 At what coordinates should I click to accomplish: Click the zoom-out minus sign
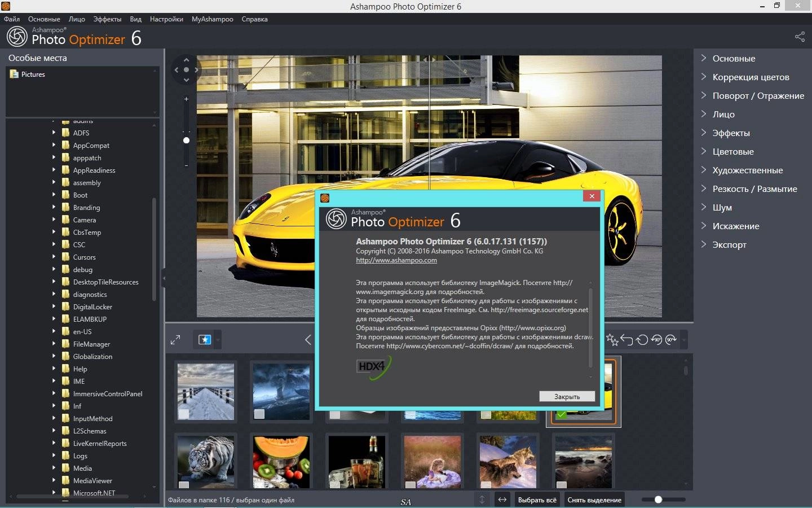pos(186,165)
